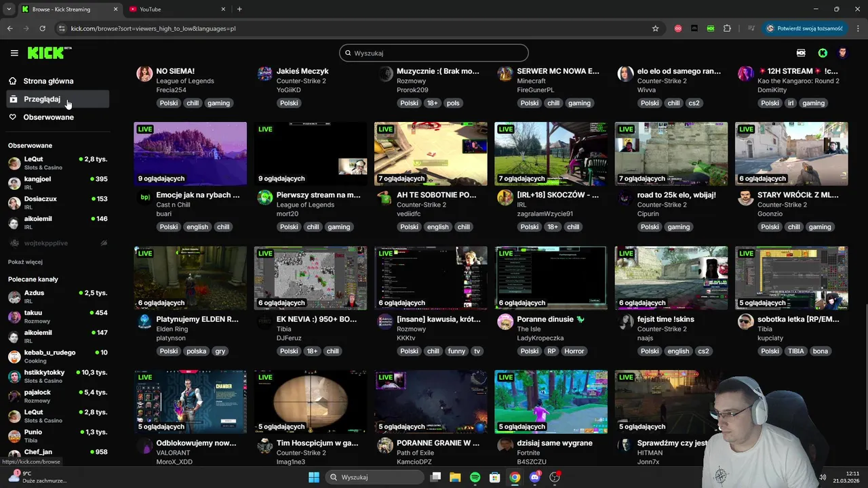868x488 pixels.
Task: Click the magnifier icon in Kick search
Action: 349,53
